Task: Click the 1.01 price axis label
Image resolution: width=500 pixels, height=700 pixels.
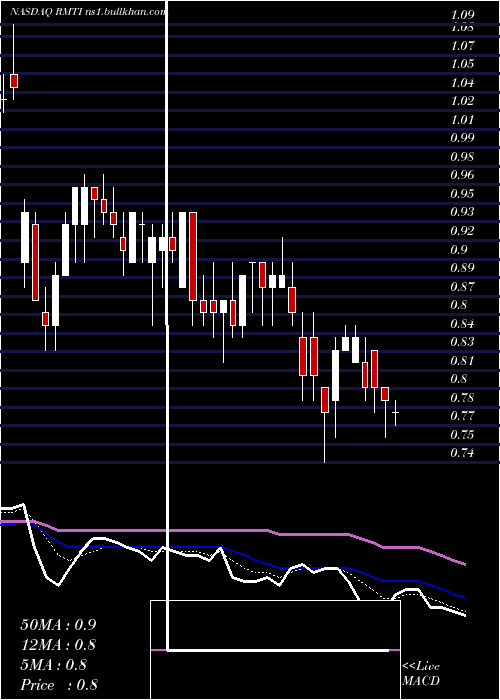Action: [462, 120]
